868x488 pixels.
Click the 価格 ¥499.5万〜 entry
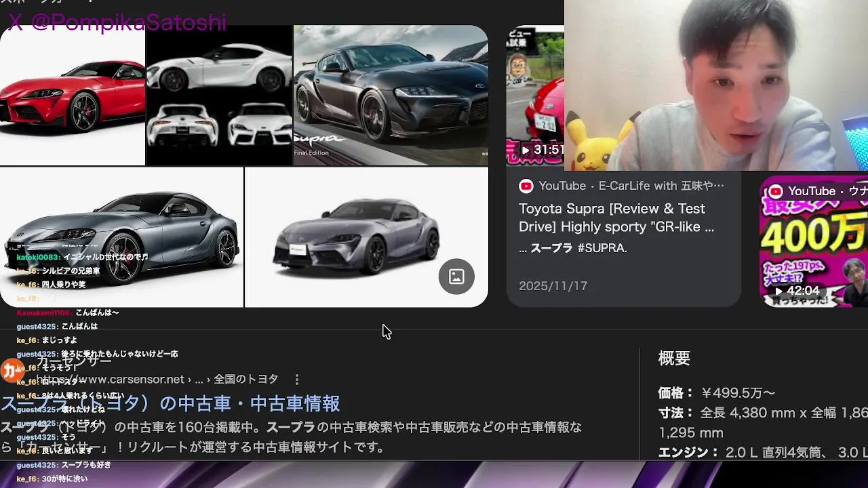point(717,392)
